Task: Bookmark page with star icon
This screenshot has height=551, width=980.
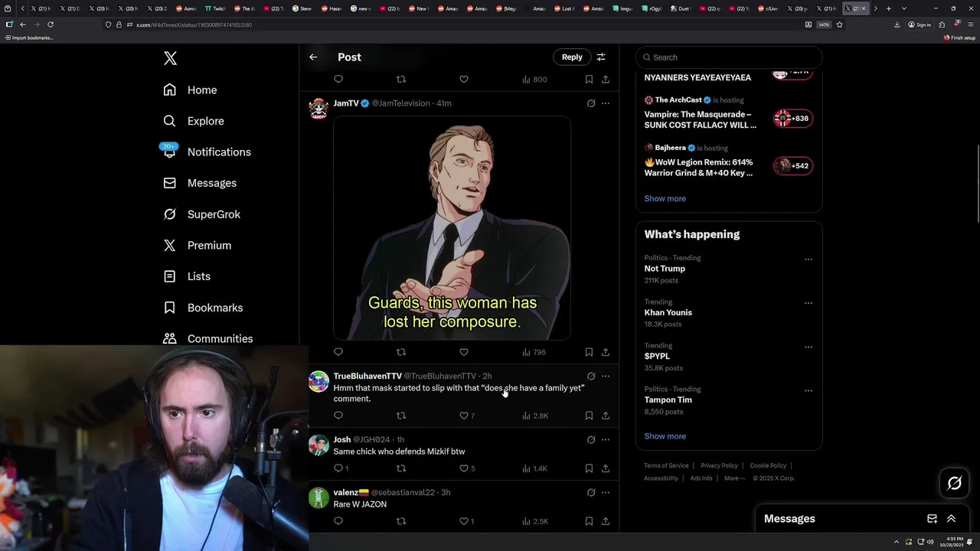Action: 839,24
